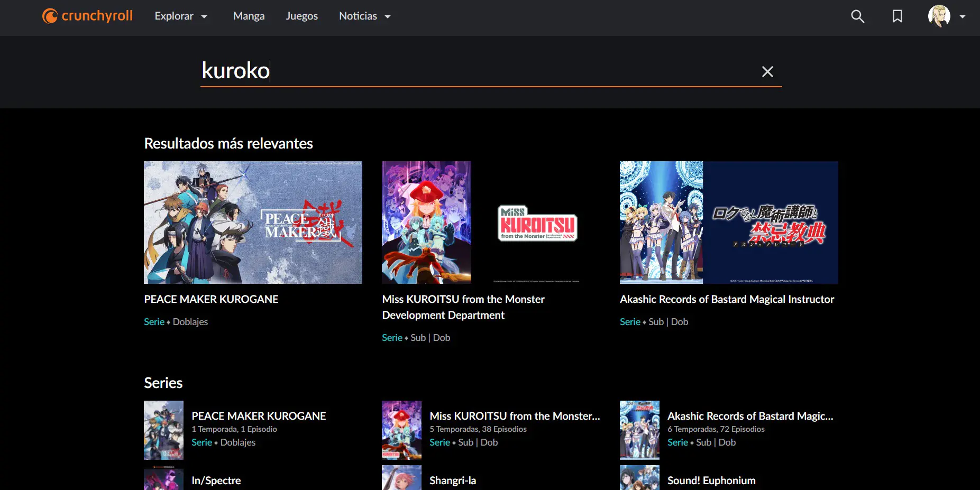Open Sound! Euphonium small thumbnail
Viewport: 980px width, 490px height.
(639, 478)
